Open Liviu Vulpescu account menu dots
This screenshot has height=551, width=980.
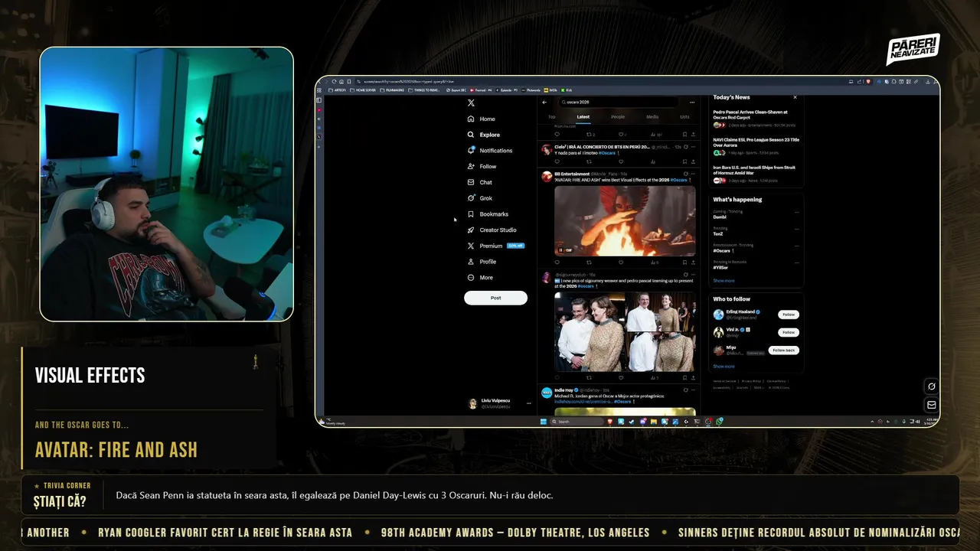(528, 403)
